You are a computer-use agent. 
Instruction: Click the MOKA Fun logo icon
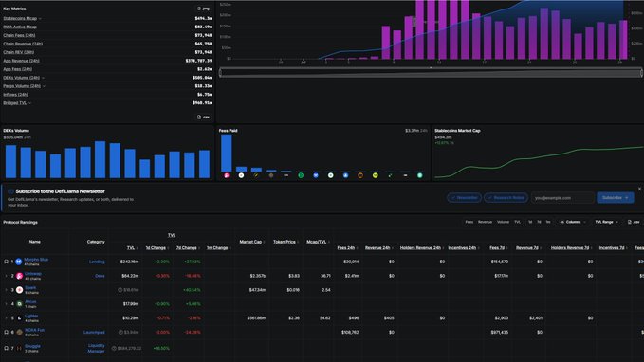[19, 332]
